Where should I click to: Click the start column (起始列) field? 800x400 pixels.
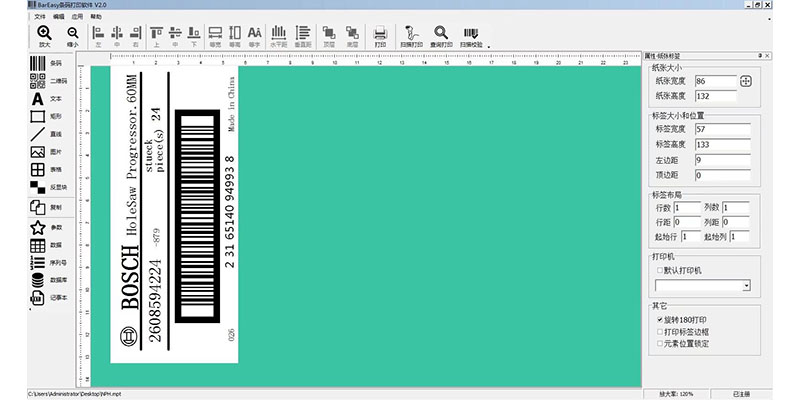pos(739,237)
